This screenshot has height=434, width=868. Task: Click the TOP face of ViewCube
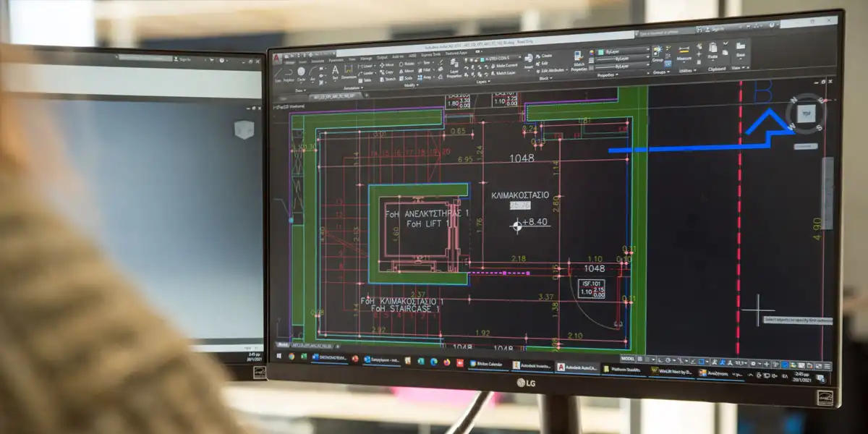[x=805, y=113]
